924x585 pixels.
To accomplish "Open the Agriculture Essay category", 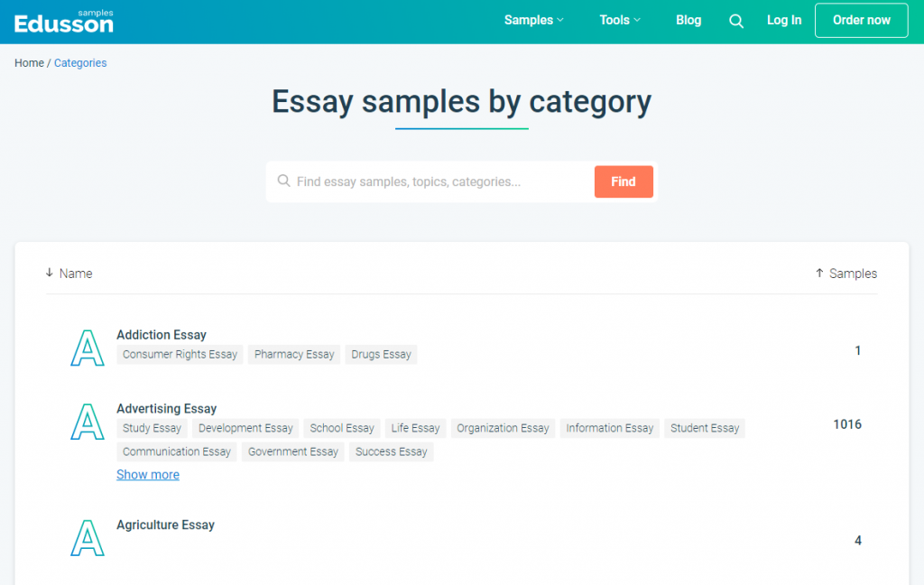I will [166, 525].
